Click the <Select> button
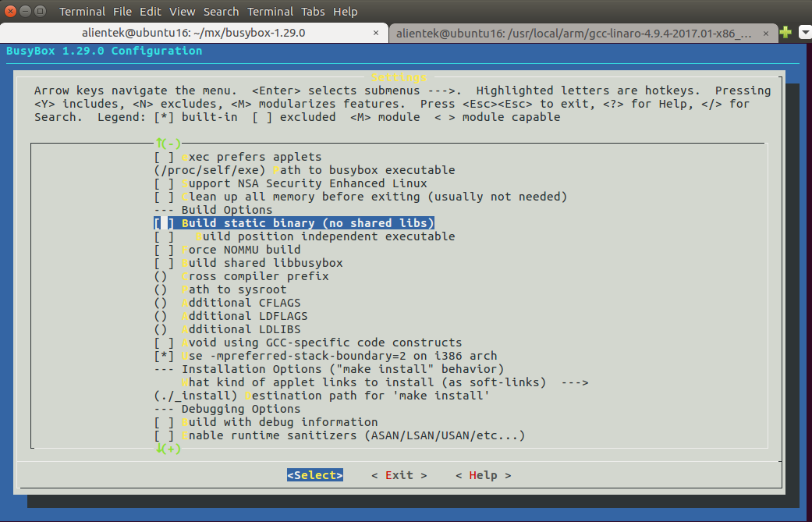The image size is (812, 522). 315,475
